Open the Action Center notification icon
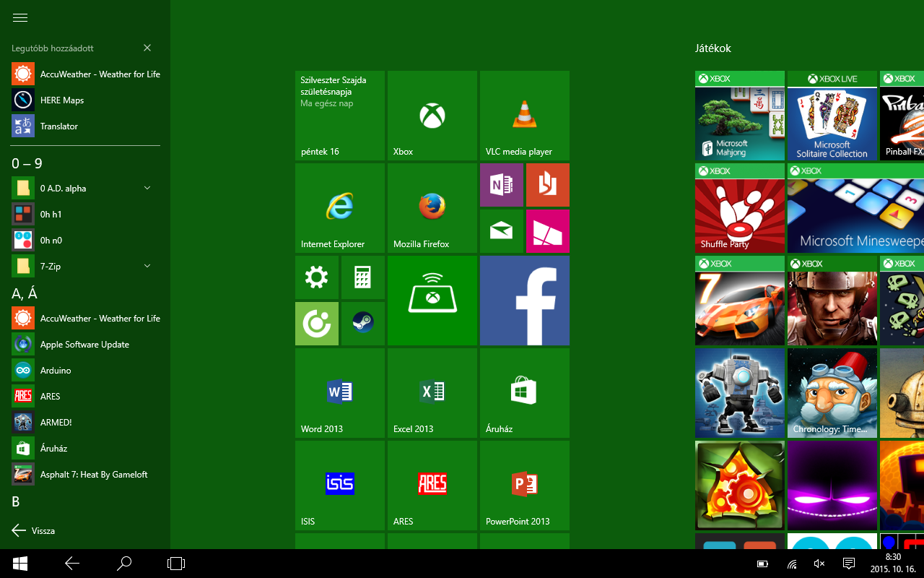Viewport: 924px width, 578px height. pos(849,564)
